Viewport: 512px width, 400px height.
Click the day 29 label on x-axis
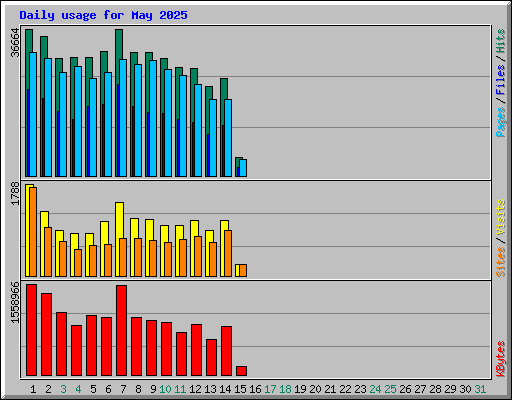click(450, 389)
